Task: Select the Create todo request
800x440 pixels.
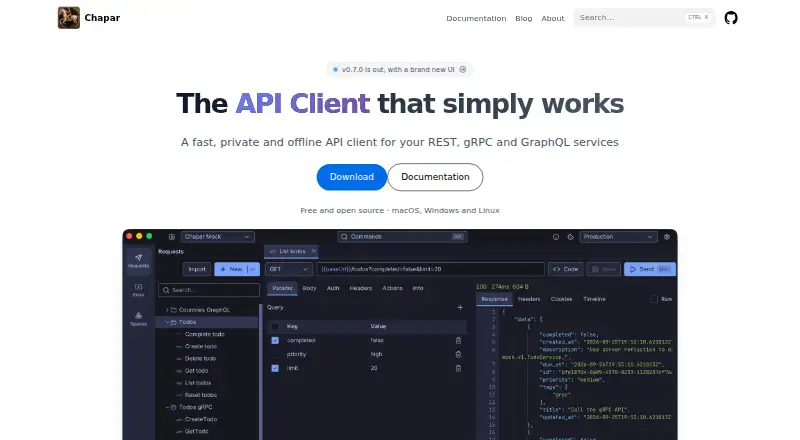Action: (x=201, y=347)
